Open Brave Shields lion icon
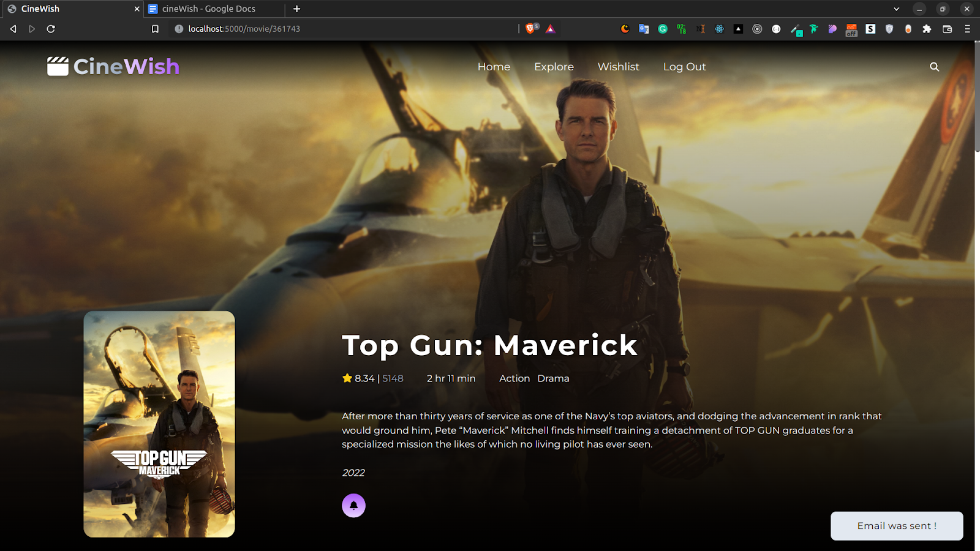This screenshot has width=980, height=551. (532, 28)
